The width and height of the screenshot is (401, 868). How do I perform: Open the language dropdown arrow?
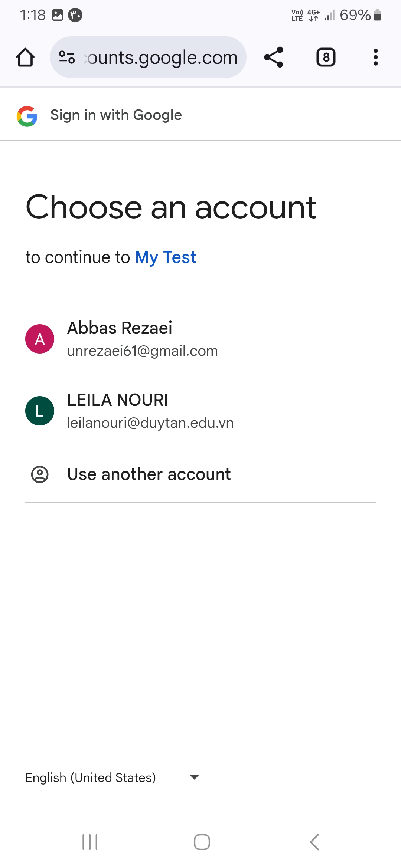click(x=194, y=777)
